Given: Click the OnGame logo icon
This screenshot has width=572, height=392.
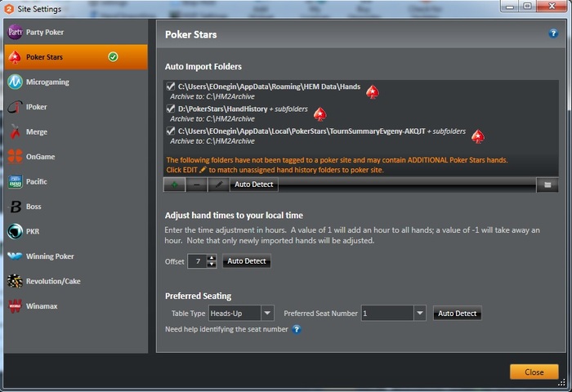Looking at the screenshot, I should click(x=15, y=157).
